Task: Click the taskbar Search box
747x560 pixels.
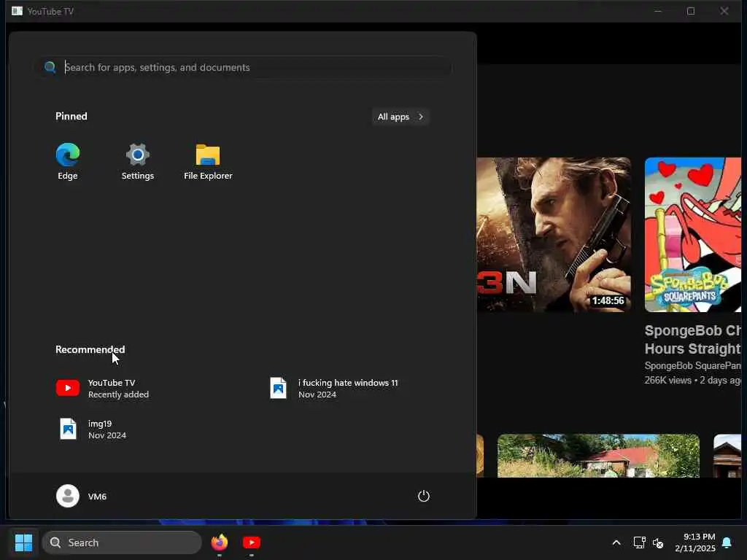Action: (122, 542)
